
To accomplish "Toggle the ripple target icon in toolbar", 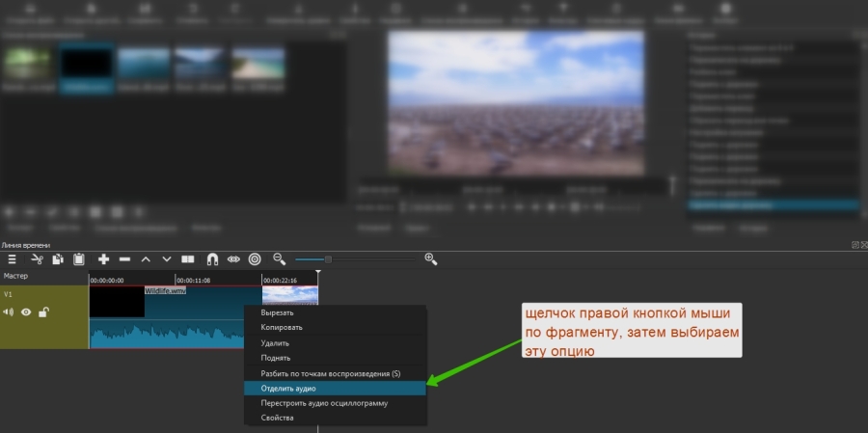I will point(255,259).
